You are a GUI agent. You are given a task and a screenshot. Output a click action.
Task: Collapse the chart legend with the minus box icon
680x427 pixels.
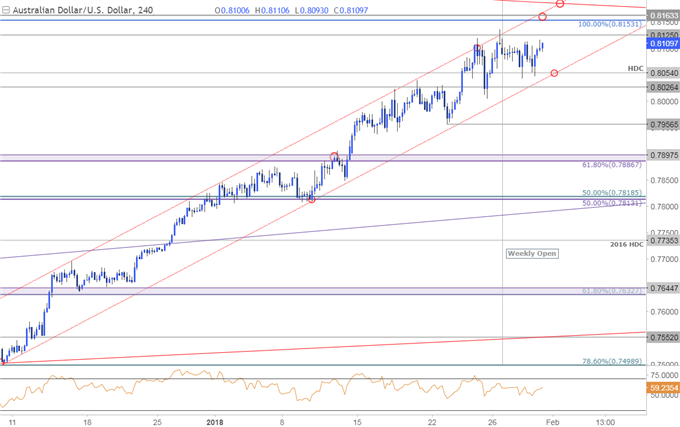(6, 10)
